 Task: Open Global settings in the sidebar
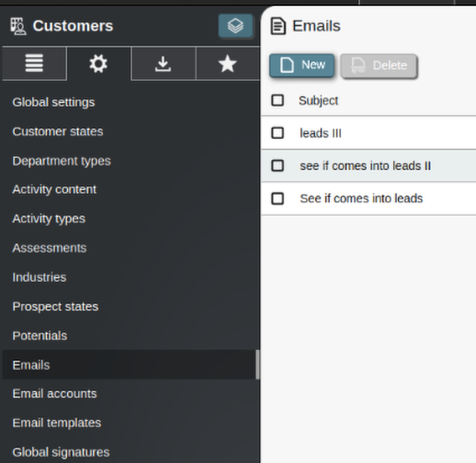[x=54, y=102]
